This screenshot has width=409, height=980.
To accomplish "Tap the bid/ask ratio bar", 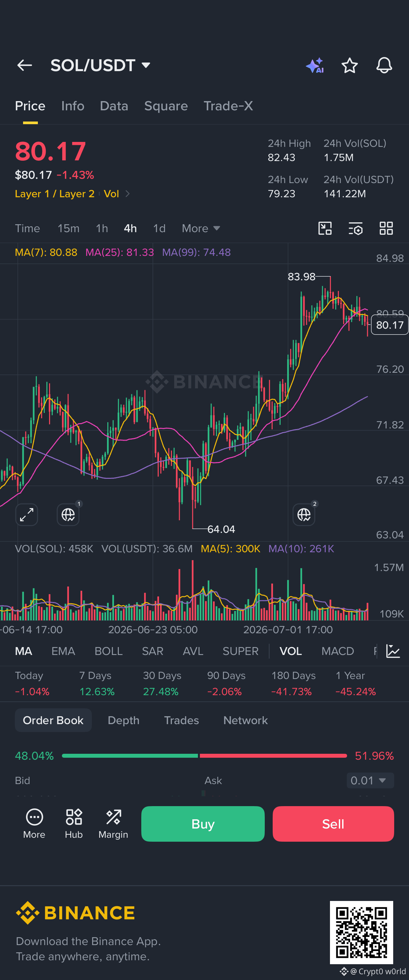I will click(x=204, y=755).
